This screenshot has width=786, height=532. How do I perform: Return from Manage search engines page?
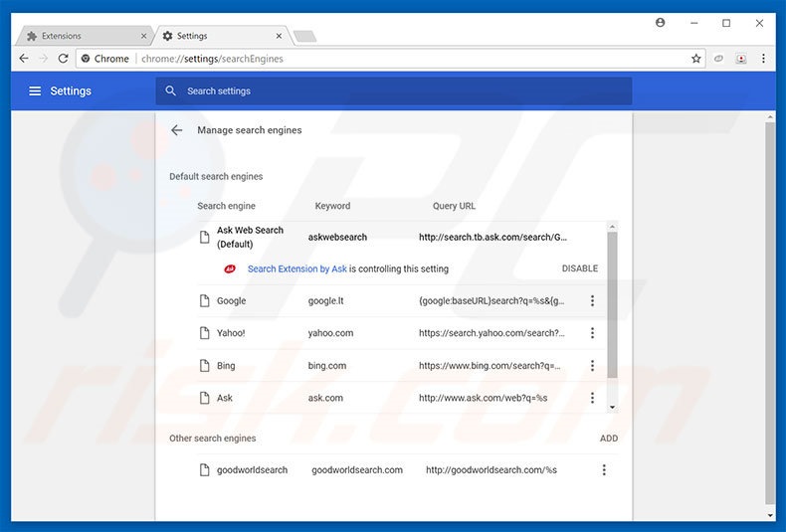(x=176, y=130)
